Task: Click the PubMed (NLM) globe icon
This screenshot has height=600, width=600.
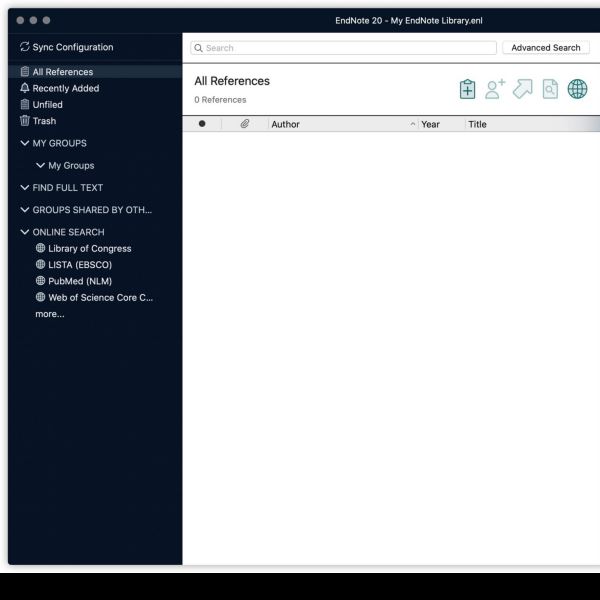Action: point(40,280)
